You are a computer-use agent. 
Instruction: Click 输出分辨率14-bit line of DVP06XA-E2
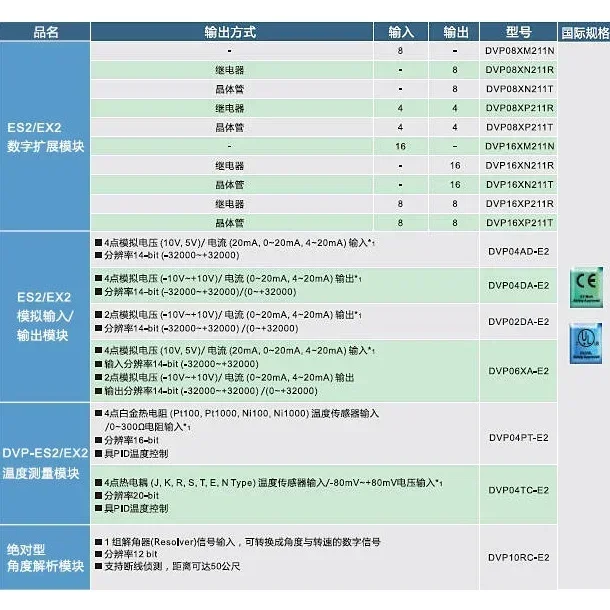pos(207,391)
